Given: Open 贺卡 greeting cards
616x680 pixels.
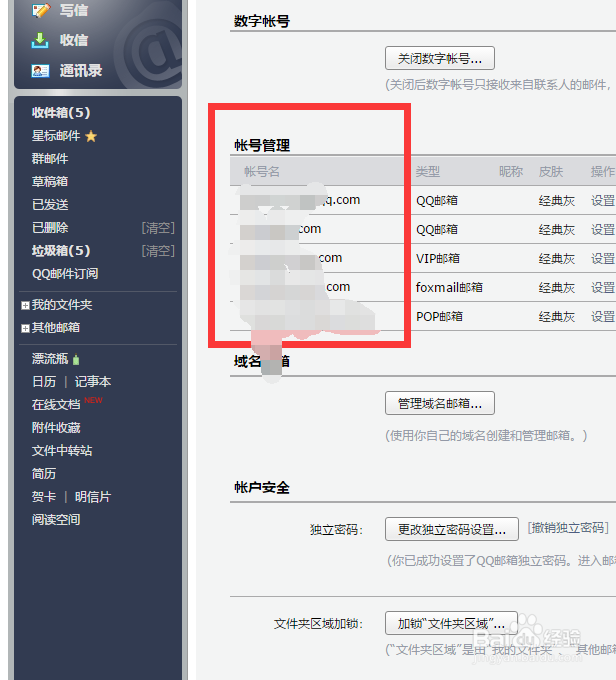Looking at the screenshot, I should [44, 497].
